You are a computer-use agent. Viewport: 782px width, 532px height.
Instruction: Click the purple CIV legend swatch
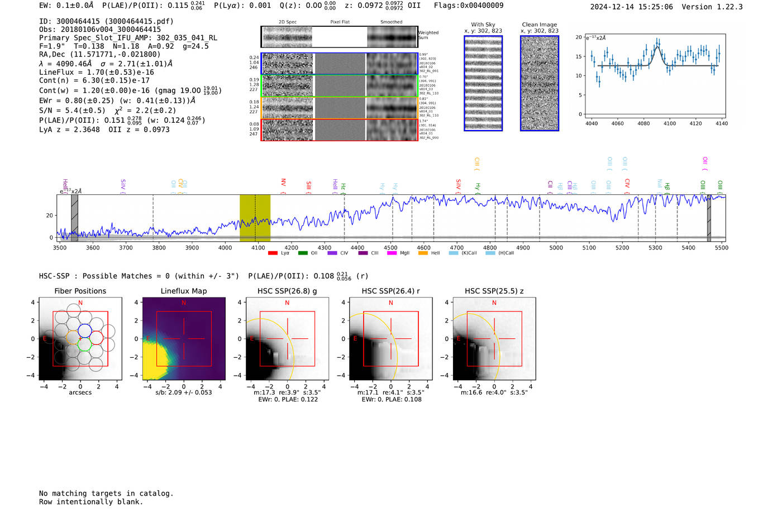point(332,253)
